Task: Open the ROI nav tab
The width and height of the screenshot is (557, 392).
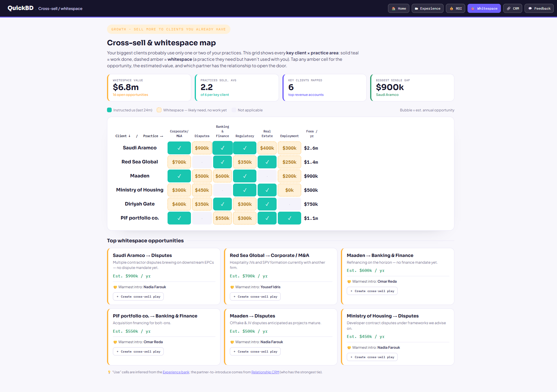Action: (456, 8)
